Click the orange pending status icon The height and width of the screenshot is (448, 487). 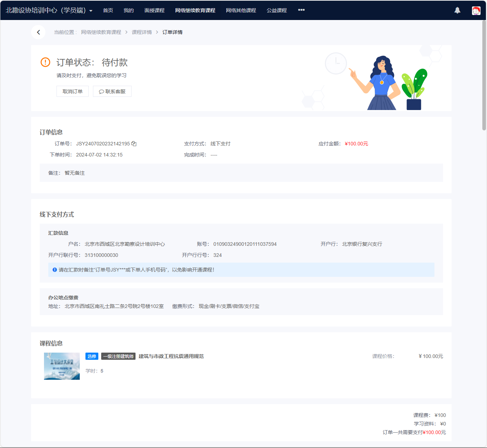tap(45, 62)
